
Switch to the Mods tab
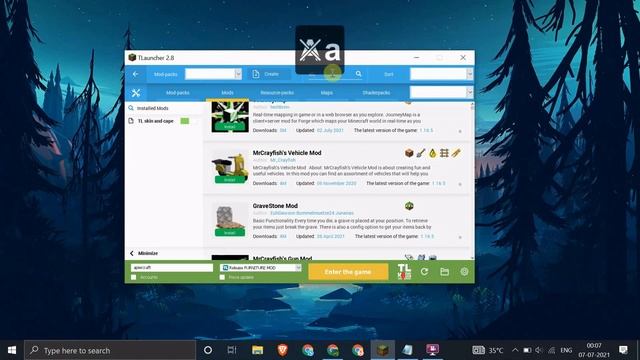coord(227,93)
